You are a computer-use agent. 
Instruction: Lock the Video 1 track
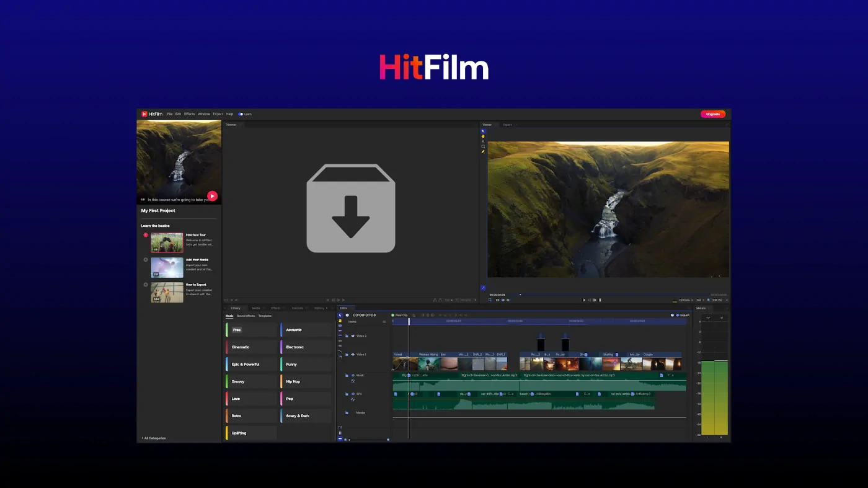(347, 355)
